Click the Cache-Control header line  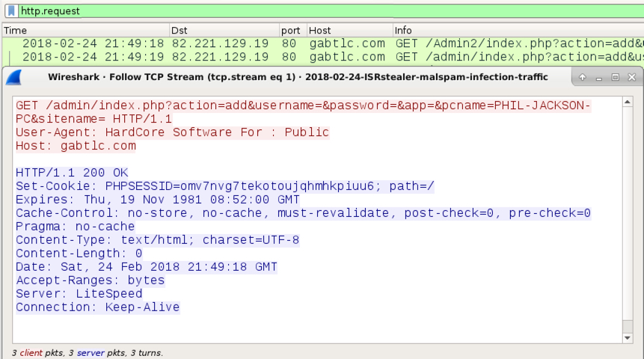(304, 213)
